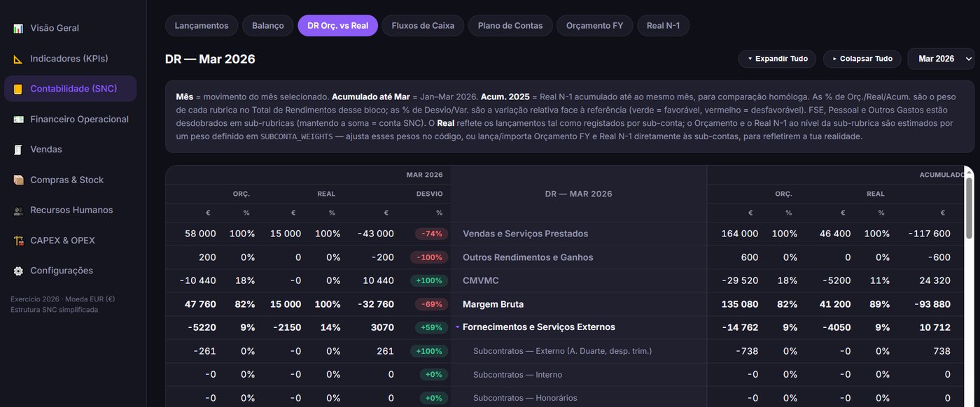Screen dimensions: 980x407
Task: Select the Vendas e Serviços Prestados row label
Action: [526, 234]
